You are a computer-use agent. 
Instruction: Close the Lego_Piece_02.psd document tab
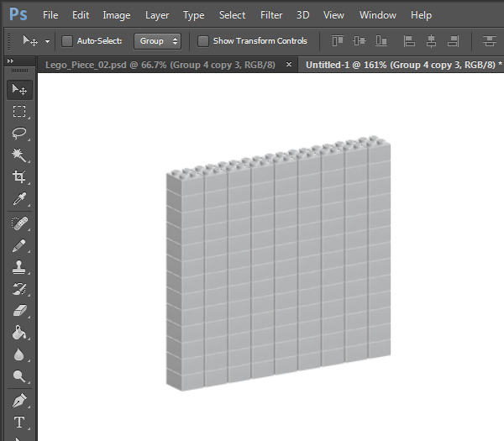[x=289, y=65]
